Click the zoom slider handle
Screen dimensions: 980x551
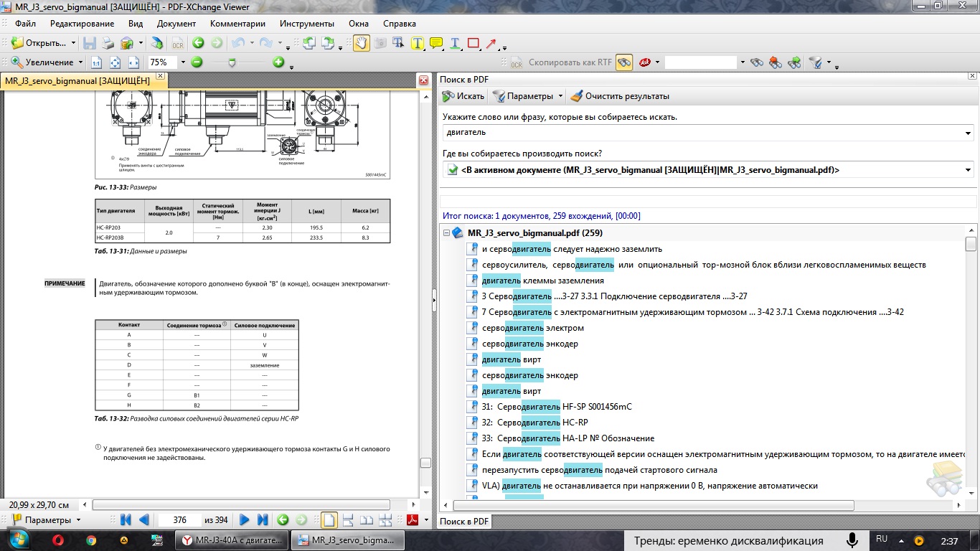(x=232, y=62)
